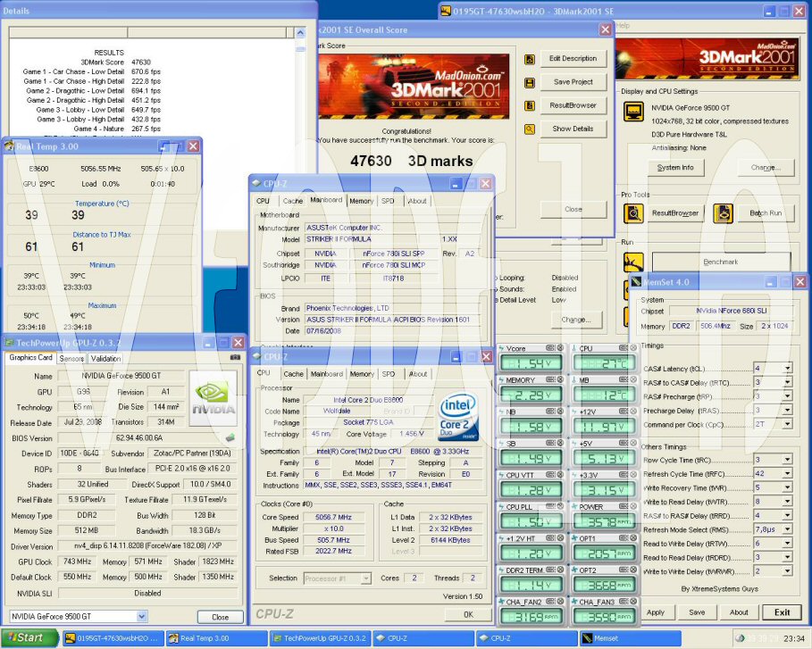
Task: Click the Exit button in MemSet
Action: [782, 612]
